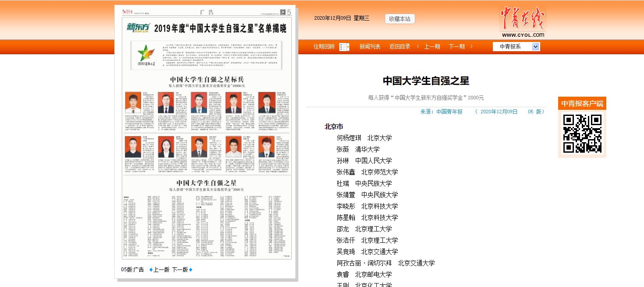
Task: Click the 中国青年报 source link
Action: point(449,112)
